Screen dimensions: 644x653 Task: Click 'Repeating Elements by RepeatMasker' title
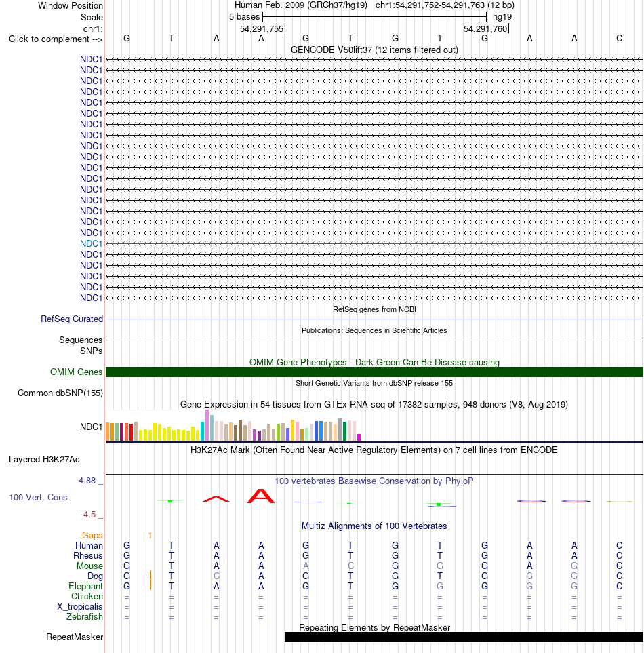(x=374, y=628)
